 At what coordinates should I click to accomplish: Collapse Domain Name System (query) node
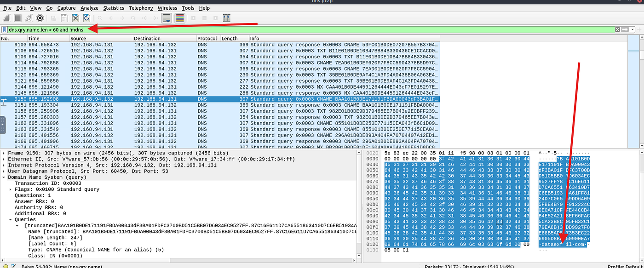(x=4, y=177)
